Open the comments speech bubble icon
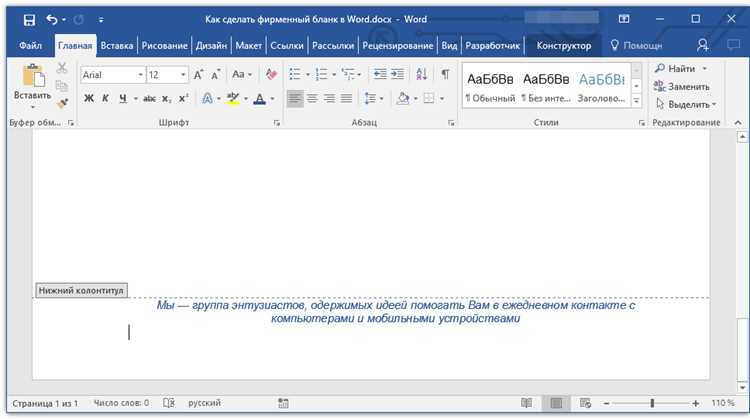Viewport: 750px width, 419px height. 733,45
